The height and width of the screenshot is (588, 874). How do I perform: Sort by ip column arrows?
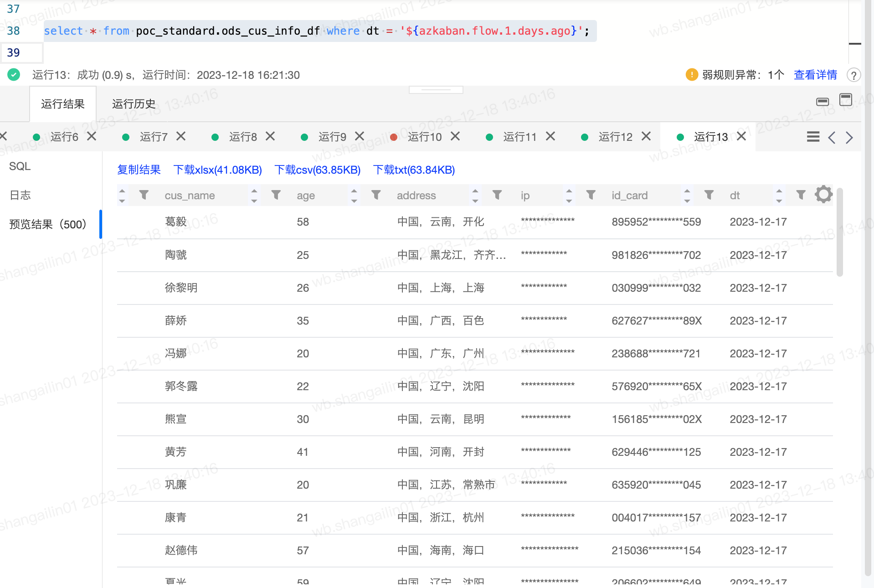569,196
